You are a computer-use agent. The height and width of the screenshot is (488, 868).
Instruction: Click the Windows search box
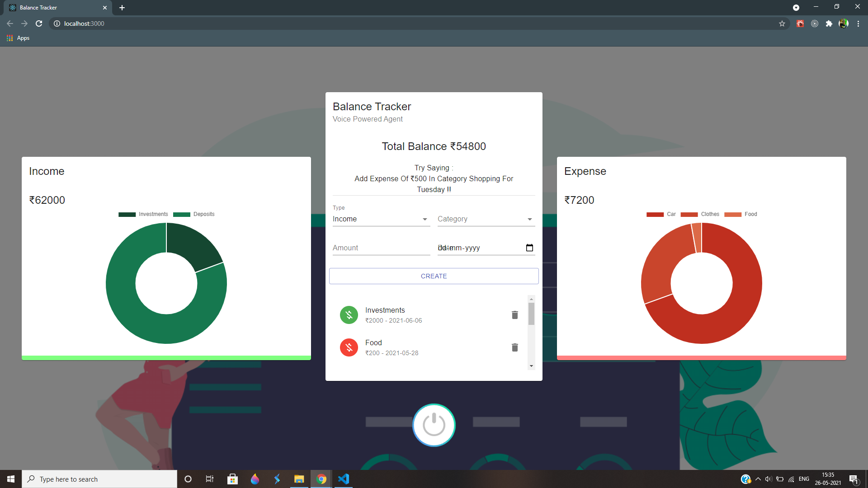[x=99, y=479]
